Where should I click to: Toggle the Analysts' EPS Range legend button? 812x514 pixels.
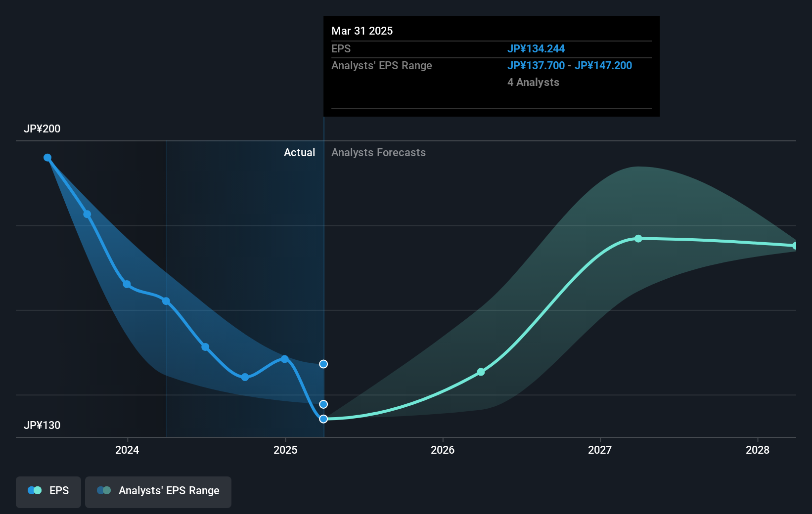pyautogui.click(x=158, y=492)
